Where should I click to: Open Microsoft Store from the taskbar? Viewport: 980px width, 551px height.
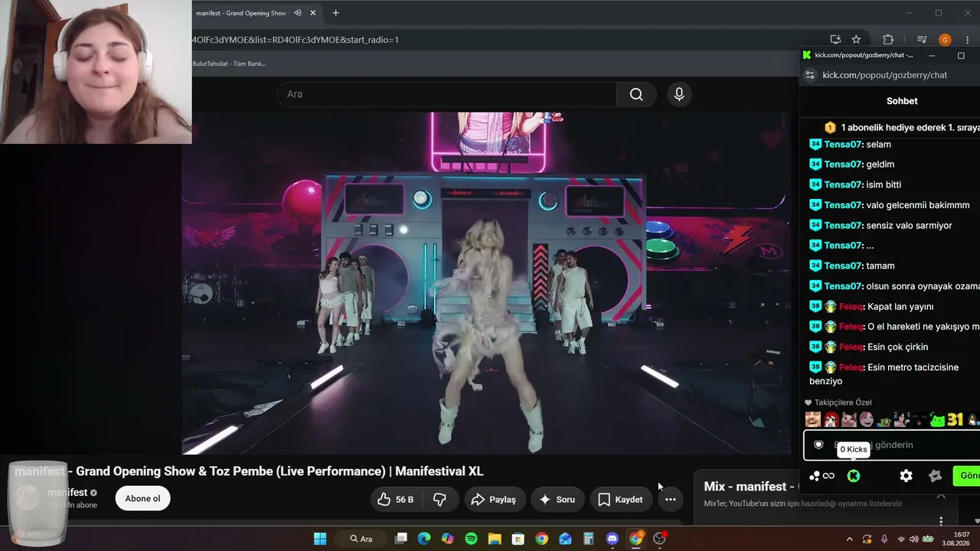(x=518, y=539)
